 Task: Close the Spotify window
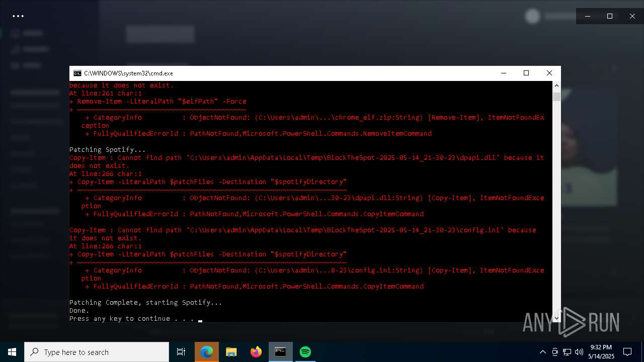point(632,16)
